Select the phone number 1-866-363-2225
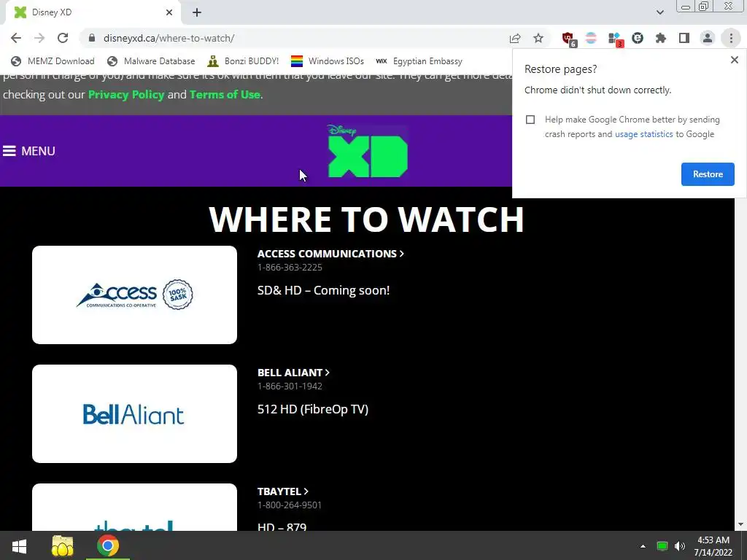Viewport: 747px width, 560px height. [x=290, y=267]
